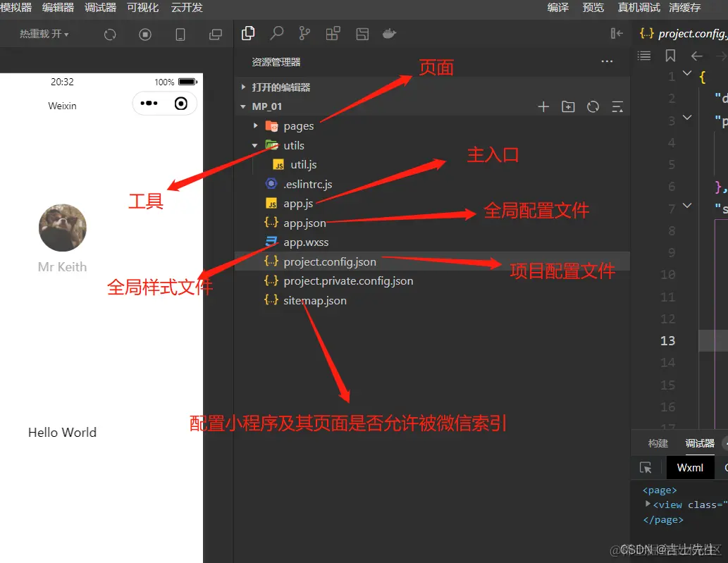Select sitemap.json in the file tree

coord(314,300)
